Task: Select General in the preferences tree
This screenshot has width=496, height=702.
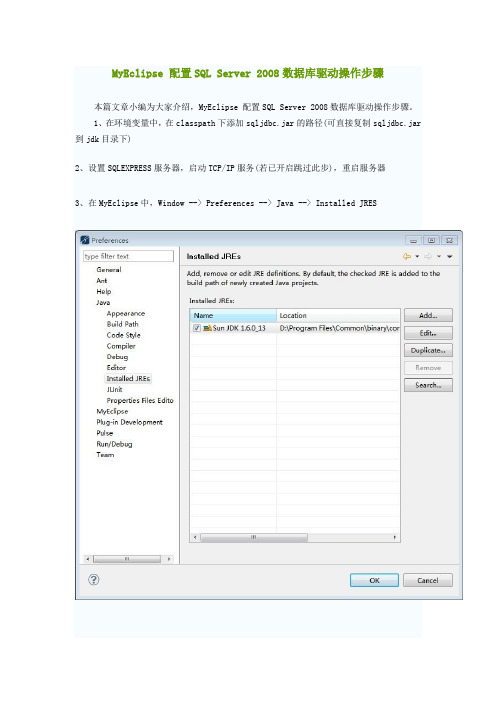Action: pyautogui.click(x=109, y=270)
